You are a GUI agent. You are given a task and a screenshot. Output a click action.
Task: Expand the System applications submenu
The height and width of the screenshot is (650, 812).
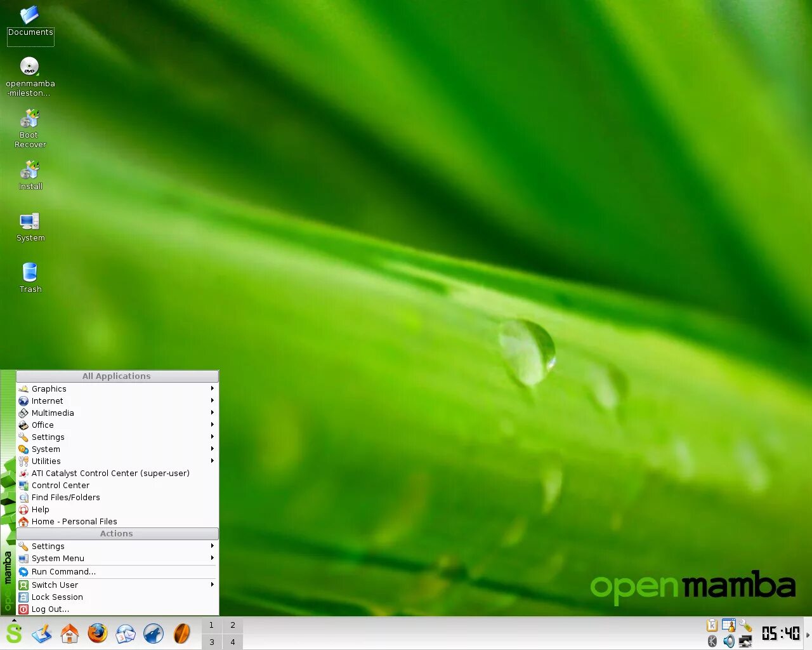[117, 449]
